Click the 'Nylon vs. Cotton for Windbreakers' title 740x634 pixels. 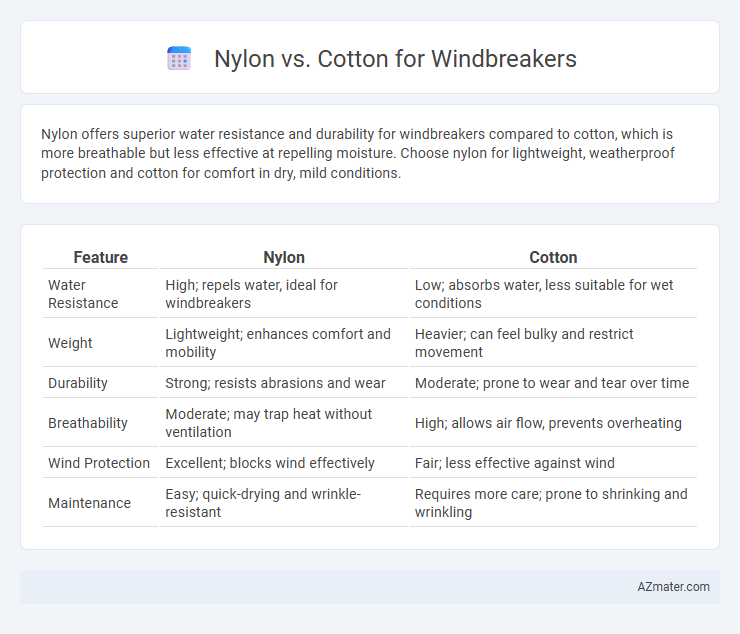point(395,59)
